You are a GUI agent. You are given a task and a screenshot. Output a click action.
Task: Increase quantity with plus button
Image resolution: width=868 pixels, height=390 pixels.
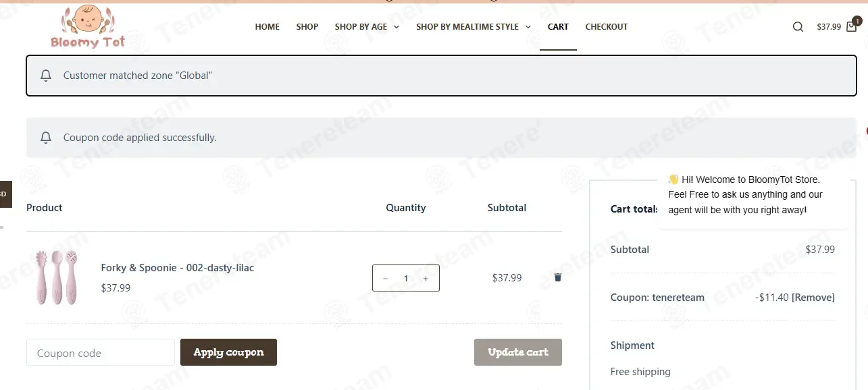pos(426,278)
